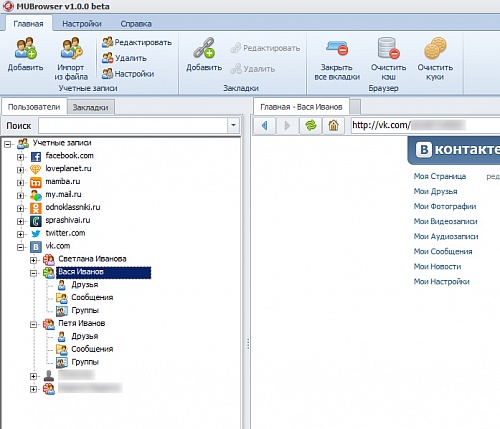Switch to the Главная ribbon tab
This screenshot has width=500, height=429.
pos(28,24)
